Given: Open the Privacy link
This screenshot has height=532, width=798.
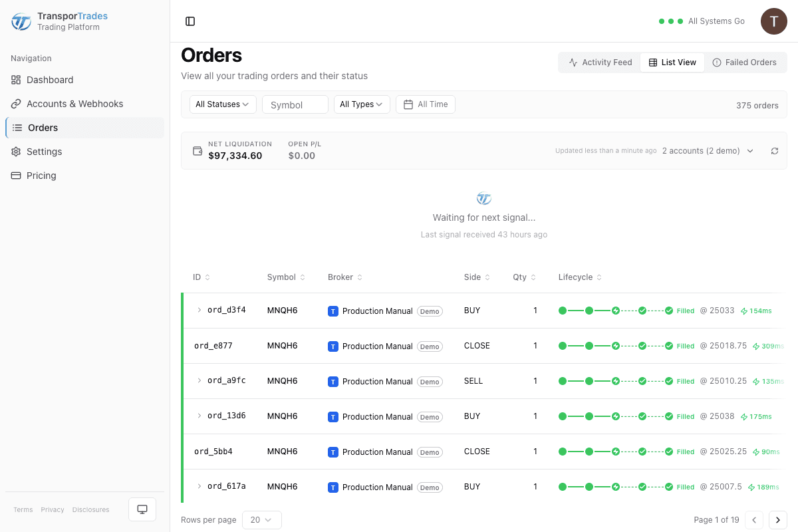Looking at the screenshot, I should point(53,510).
